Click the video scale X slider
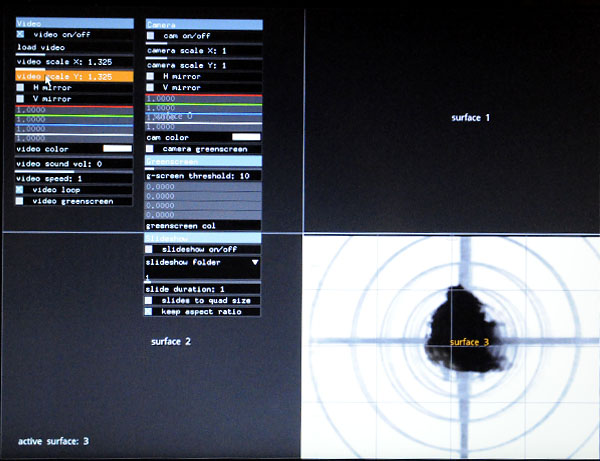This screenshot has width=600, height=461. click(x=73, y=62)
